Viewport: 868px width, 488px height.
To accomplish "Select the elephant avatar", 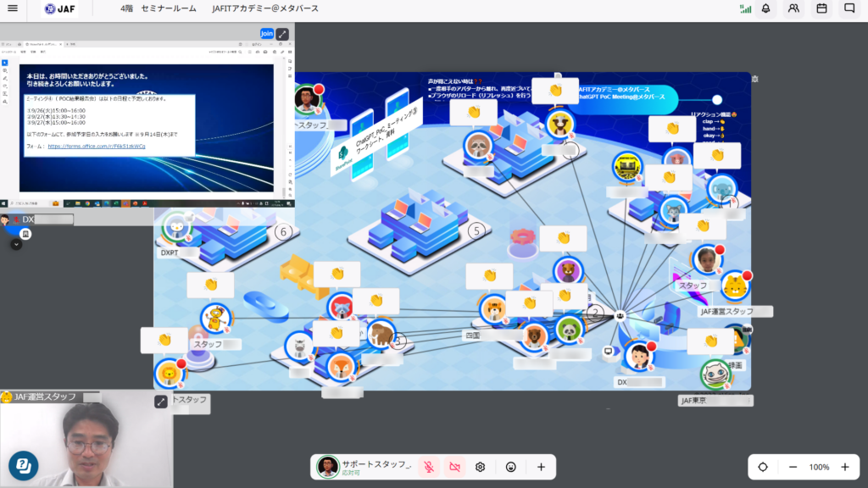I will point(722,189).
